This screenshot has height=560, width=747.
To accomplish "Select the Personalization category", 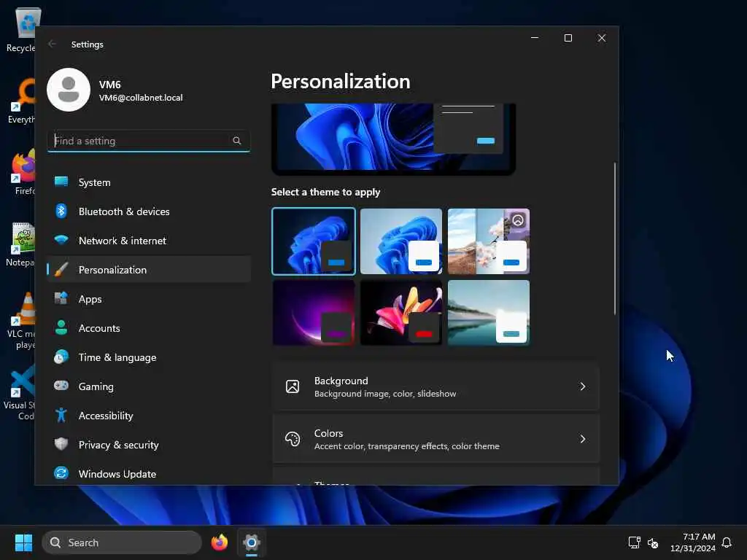I will [x=149, y=270].
